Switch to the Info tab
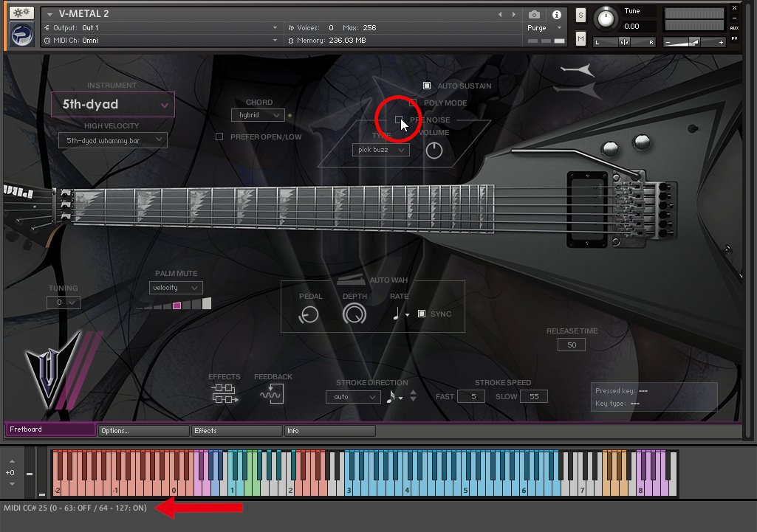757x532 pixels. pyautogui.click(x=330, y=431)
